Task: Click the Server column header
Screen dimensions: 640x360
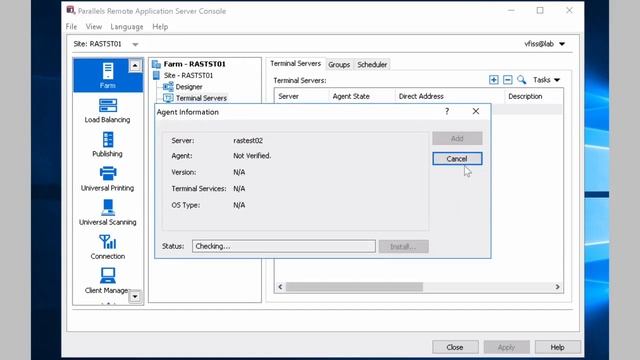Action: (x=302, y=96)
